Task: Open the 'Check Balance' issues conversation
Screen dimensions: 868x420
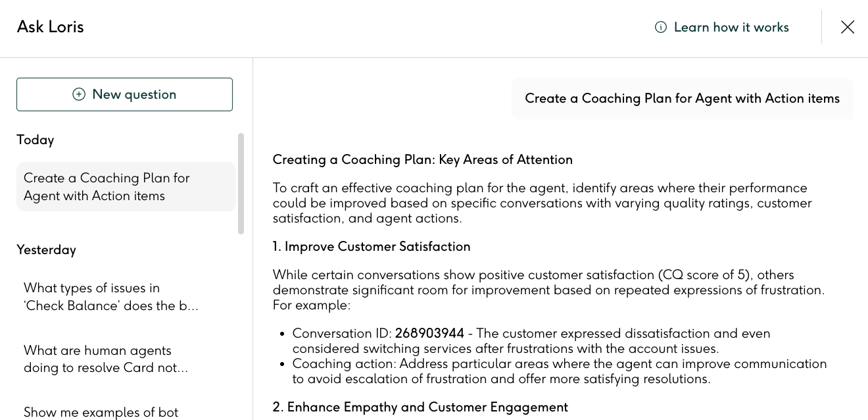Action: tap(112, 296)
